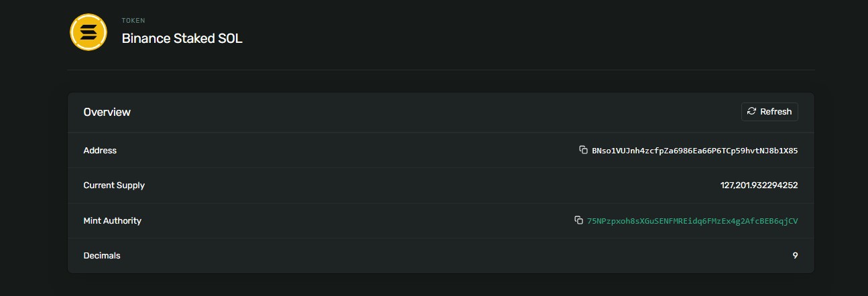Select the Current Supply label
The width and height of the screenshot is (868, 296).
pos(114,186)
